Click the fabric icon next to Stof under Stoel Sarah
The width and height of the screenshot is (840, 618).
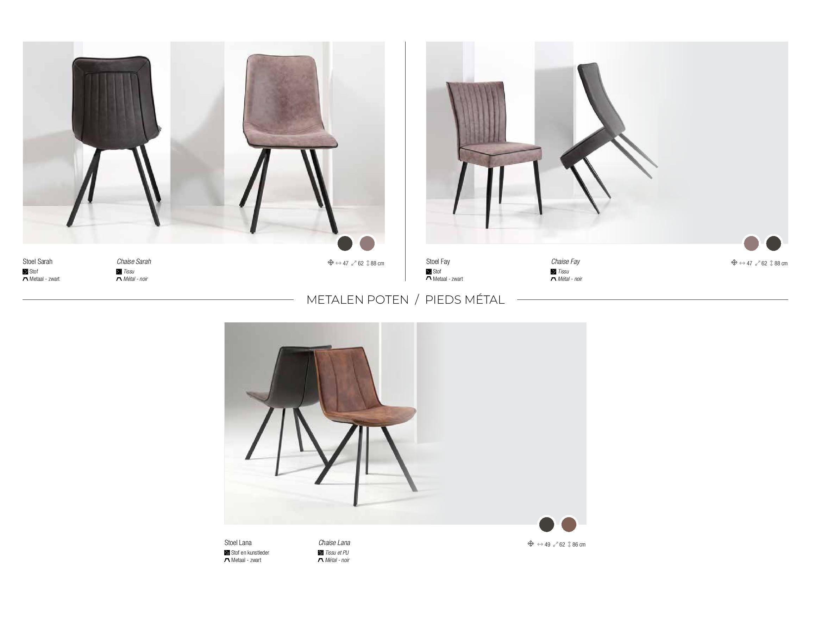(25, 272)
